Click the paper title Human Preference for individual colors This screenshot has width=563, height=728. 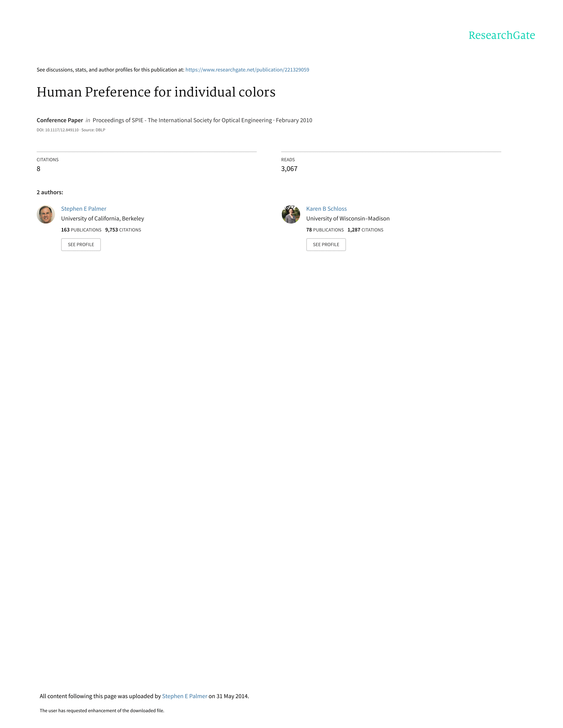[156, 92]
